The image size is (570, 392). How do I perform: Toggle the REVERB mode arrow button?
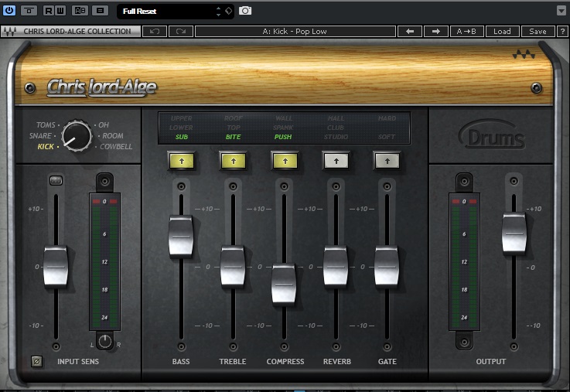click(x=336, y=161)
